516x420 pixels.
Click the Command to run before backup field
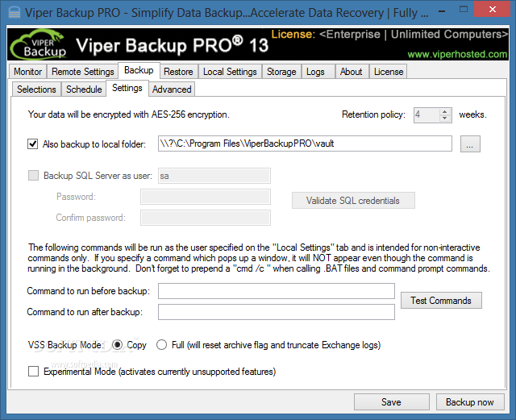click(277, 291)
